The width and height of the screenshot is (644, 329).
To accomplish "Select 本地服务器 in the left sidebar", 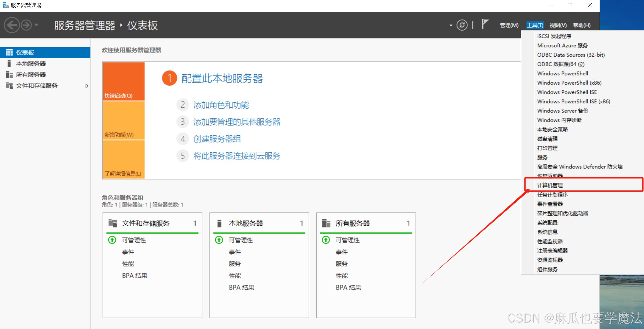I will [31, 64].
